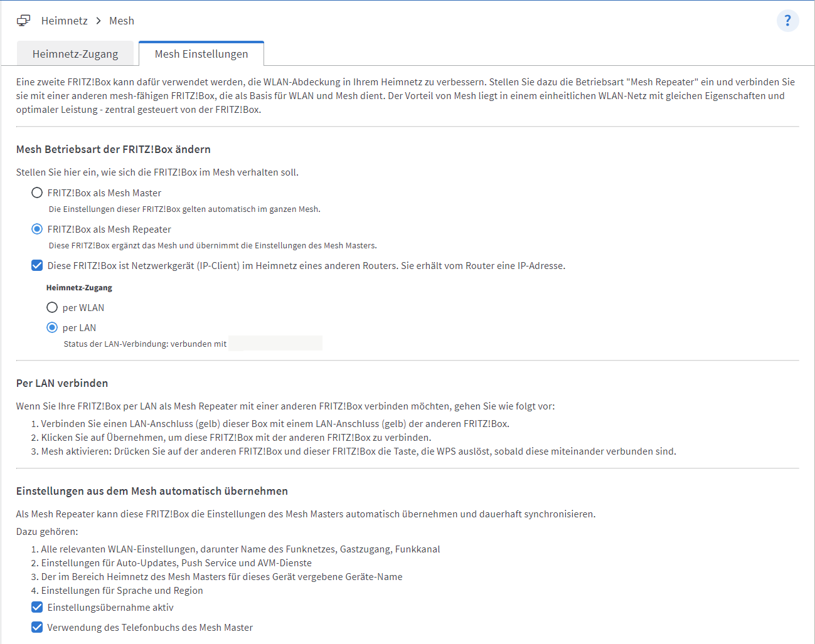Choose Heimnetz-Zugang per WLAN
This screenshot has height=644, width=815.
click(x=52, y=307)
